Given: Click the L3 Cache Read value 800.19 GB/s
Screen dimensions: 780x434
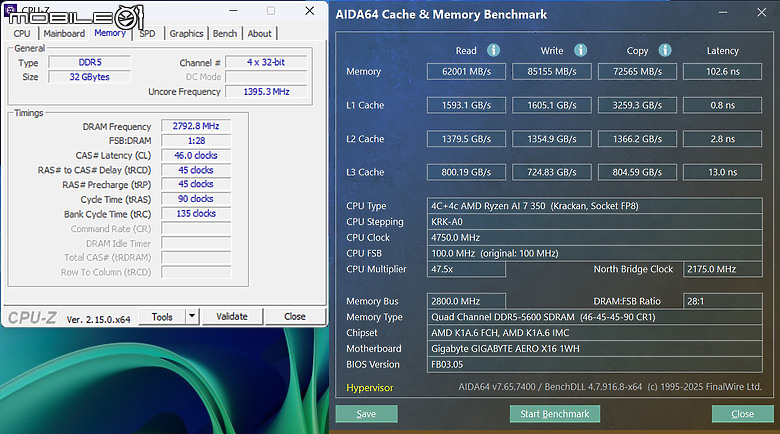Looking at the screenshot, I should pos(466,172).
